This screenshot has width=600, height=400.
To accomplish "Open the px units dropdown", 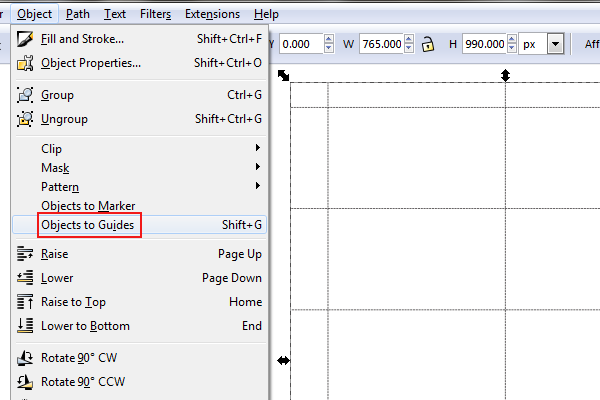I will tap(556, 44).
